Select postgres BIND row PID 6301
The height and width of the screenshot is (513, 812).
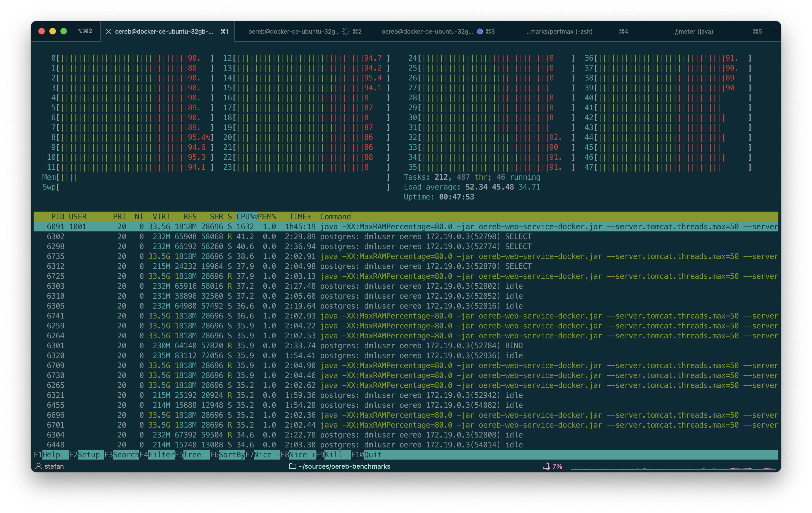point(406,346)
